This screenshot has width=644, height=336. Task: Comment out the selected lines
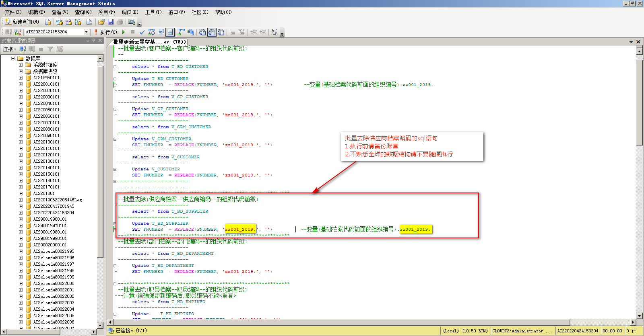[x=233, y=32]
